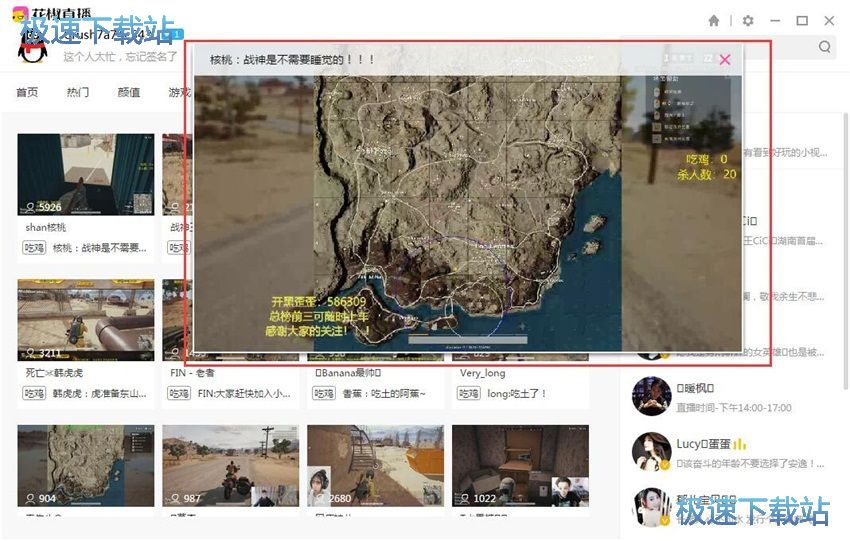Open stream thumbnail with 904 viewers
The image size is (850, 541).
point(86,466)
